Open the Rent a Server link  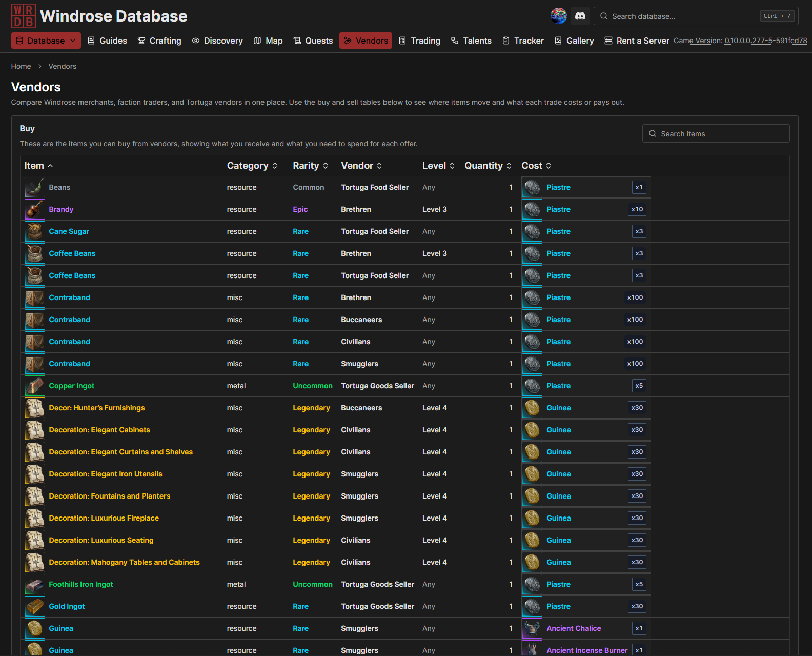click(x=637, y=41)
